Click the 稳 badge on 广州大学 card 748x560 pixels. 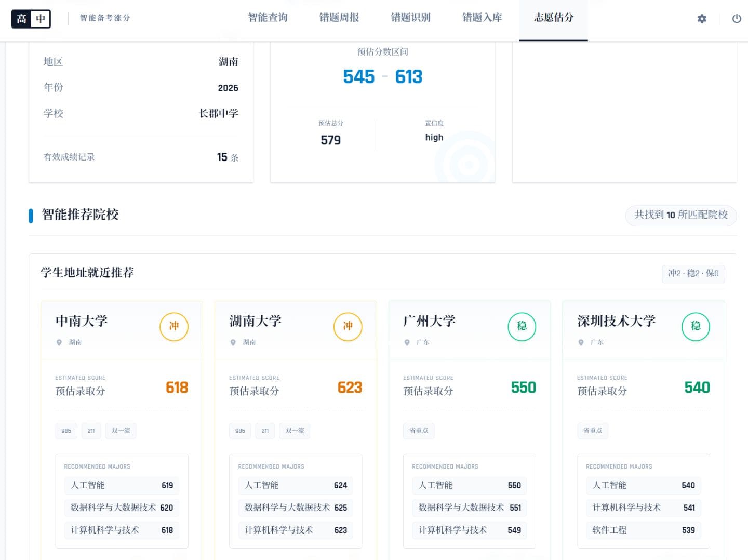(522, 326)
